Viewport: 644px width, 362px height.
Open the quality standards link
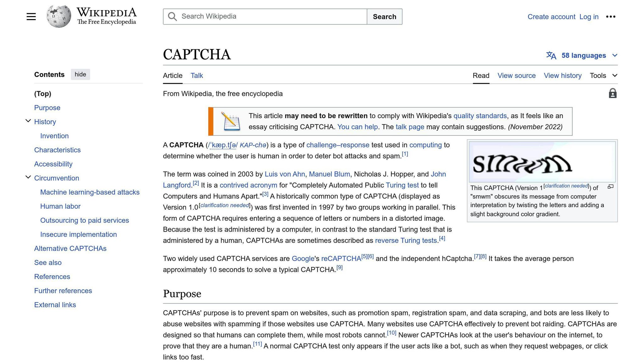pos(480,116)
